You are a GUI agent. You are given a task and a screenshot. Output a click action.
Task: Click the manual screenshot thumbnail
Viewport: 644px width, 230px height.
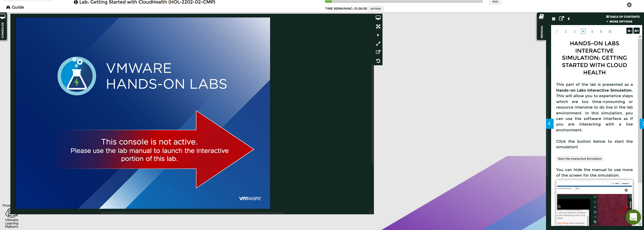point(594,203)
